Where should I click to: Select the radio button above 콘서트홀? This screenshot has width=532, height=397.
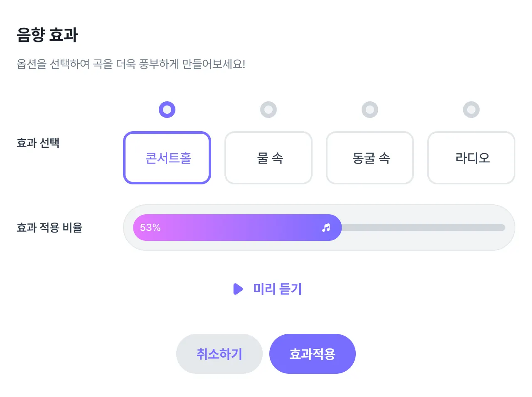(167, 110)
